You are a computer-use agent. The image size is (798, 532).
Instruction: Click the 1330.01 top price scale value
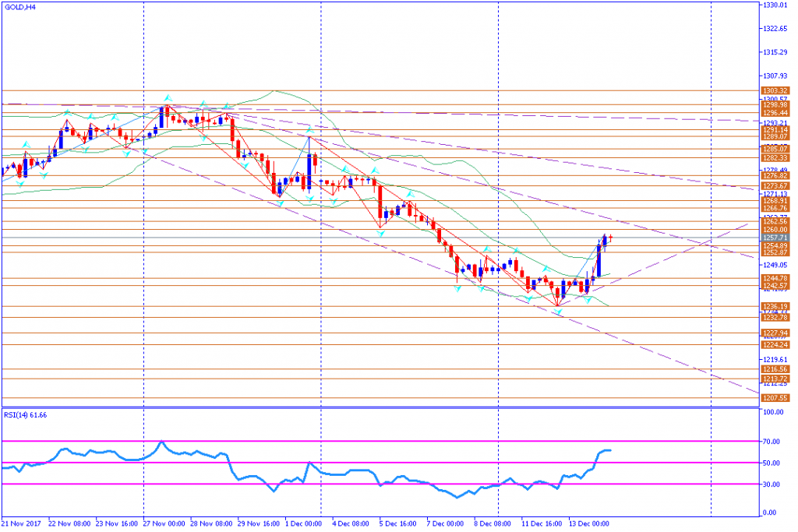[775, 5]
